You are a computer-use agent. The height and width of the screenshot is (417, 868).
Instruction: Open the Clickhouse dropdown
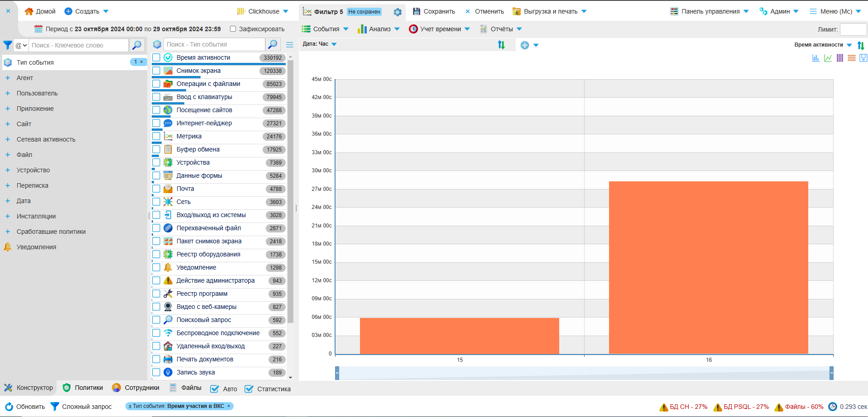coord(263,11)
